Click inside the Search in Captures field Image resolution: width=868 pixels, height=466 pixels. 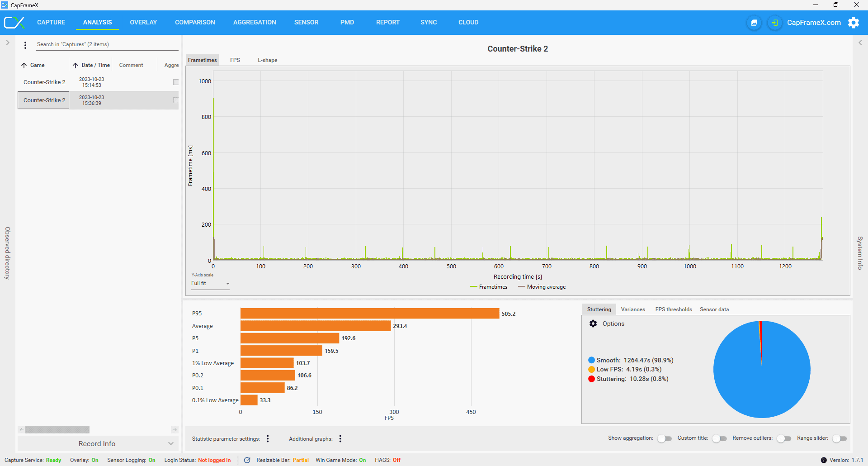point(107,44)
